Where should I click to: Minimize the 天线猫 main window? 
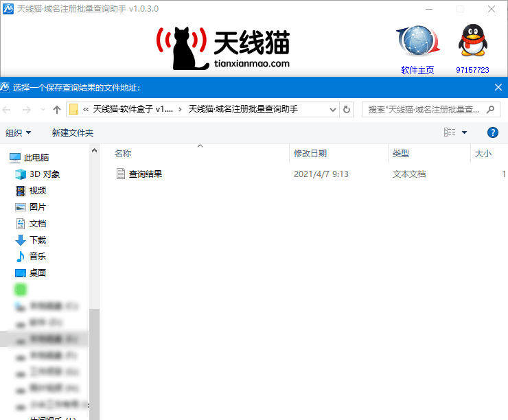click(x=429, y=9)
